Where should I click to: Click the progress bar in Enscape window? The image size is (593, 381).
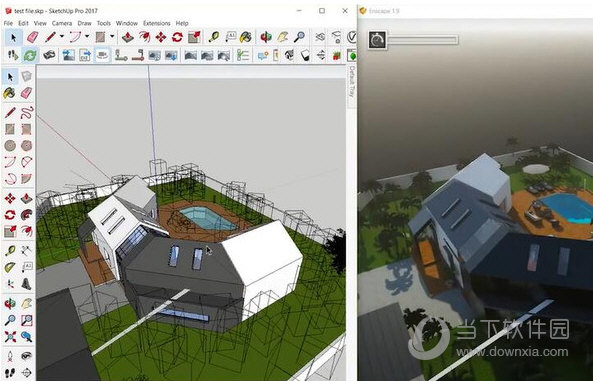pos(423,39)
